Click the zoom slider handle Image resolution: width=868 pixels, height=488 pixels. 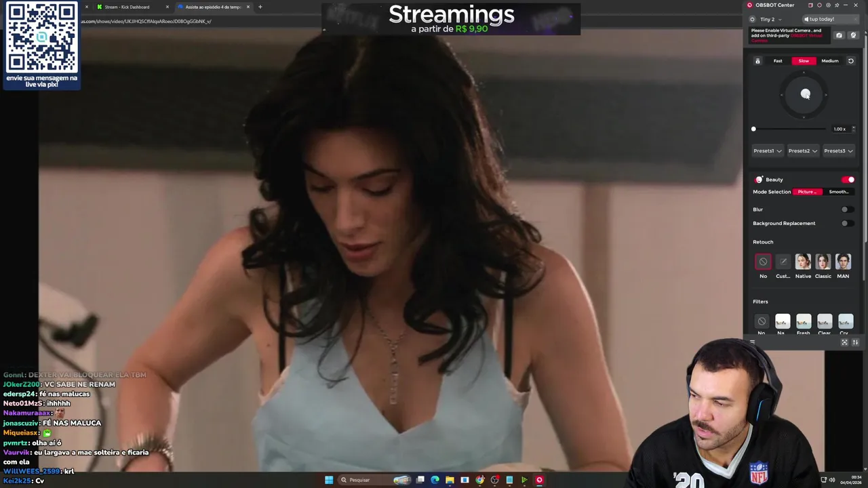point(753,129)
